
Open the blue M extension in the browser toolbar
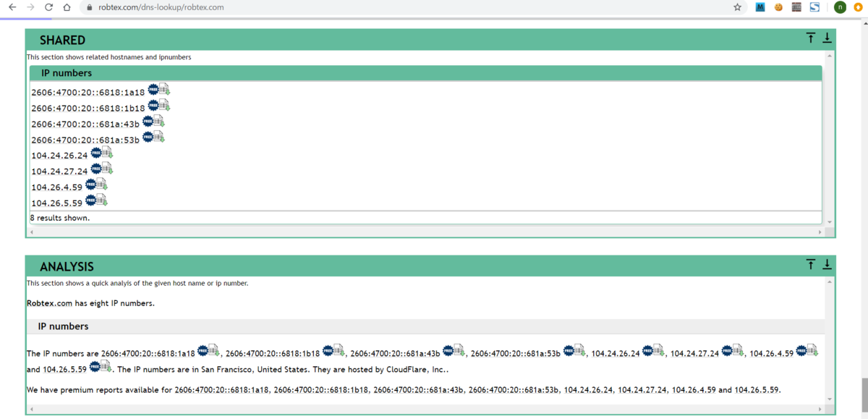pyautogui.click(x=759, y=7)
